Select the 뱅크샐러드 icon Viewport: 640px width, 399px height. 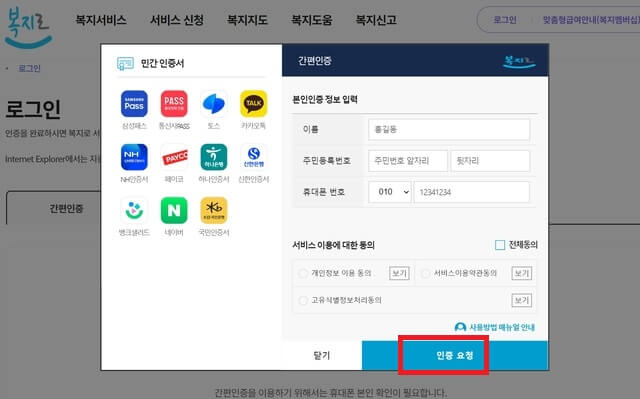[x=134, y=211]
